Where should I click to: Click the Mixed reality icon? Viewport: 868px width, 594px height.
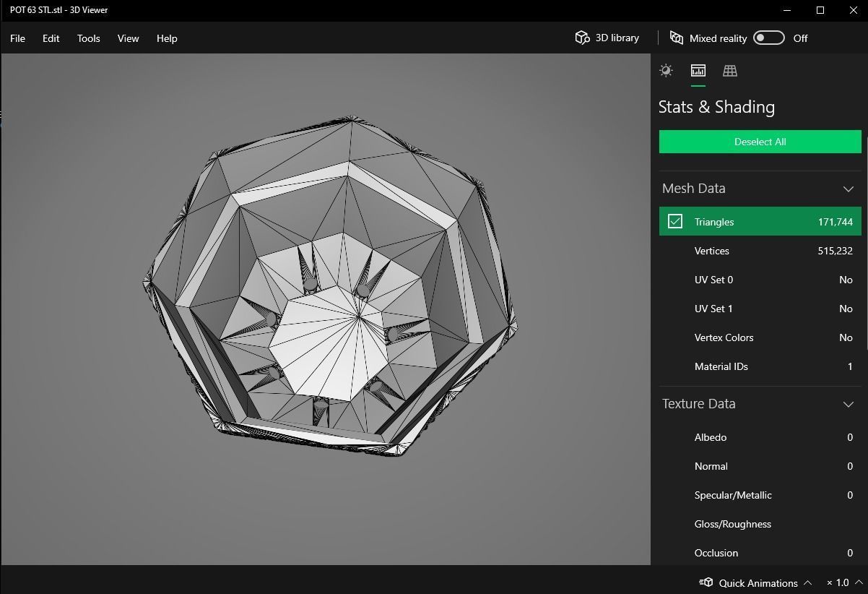click(677, 38)
